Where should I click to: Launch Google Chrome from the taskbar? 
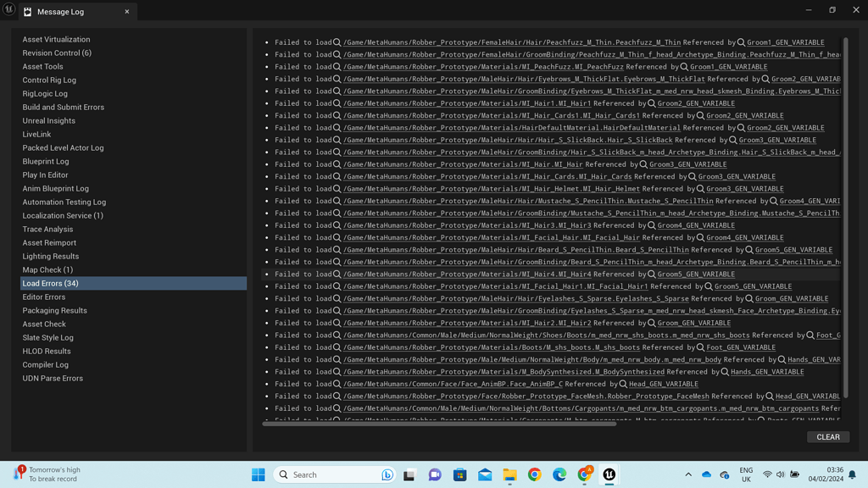[x=534, y=474]
